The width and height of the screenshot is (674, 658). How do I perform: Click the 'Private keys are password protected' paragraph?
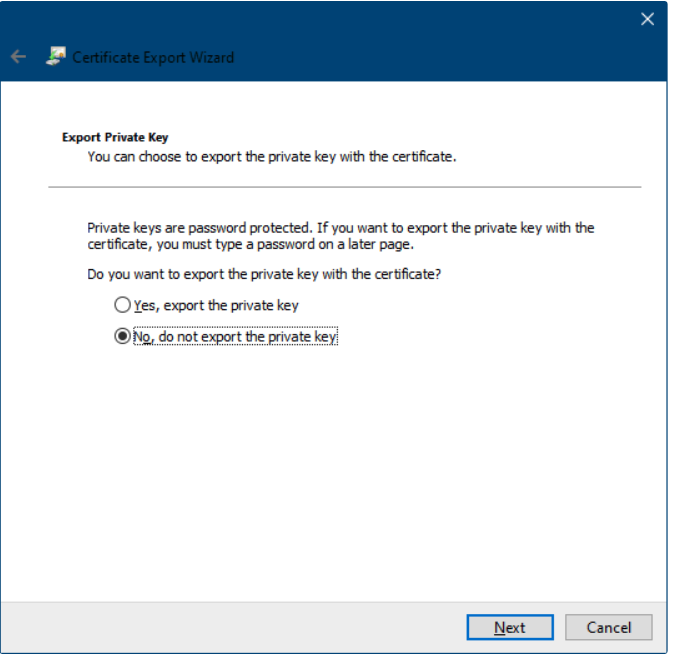pos(340,228)
